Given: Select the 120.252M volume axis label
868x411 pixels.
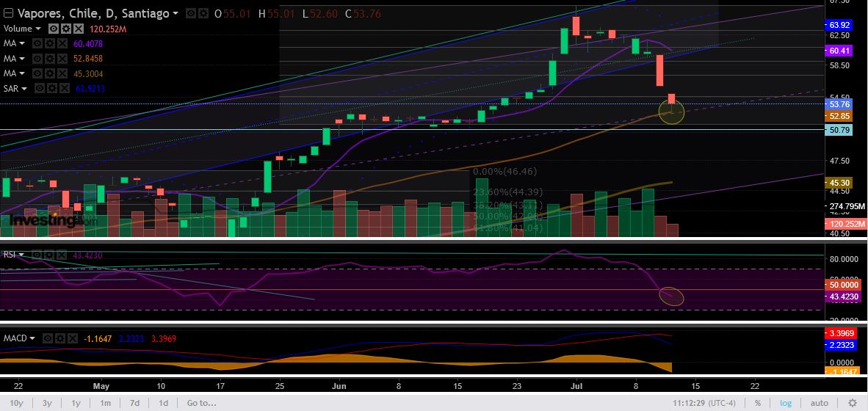Looking at the screenshot, I should pos(845,224).
